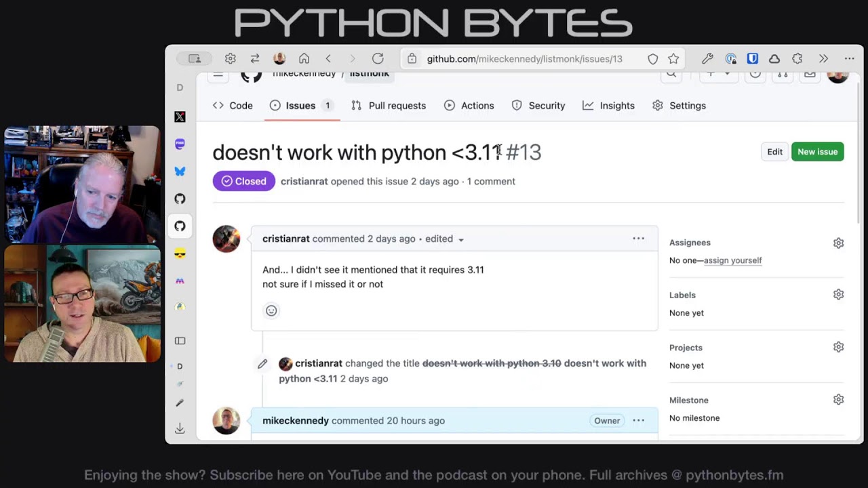868x488 pixels.
Task: Open cristianrat profile link under title
Action: [304, 182]
